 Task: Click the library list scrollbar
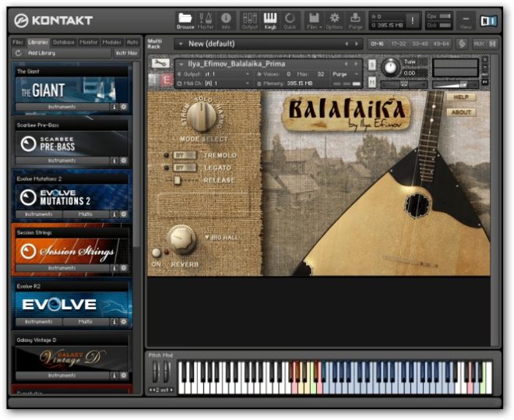[x=137, y=154]
